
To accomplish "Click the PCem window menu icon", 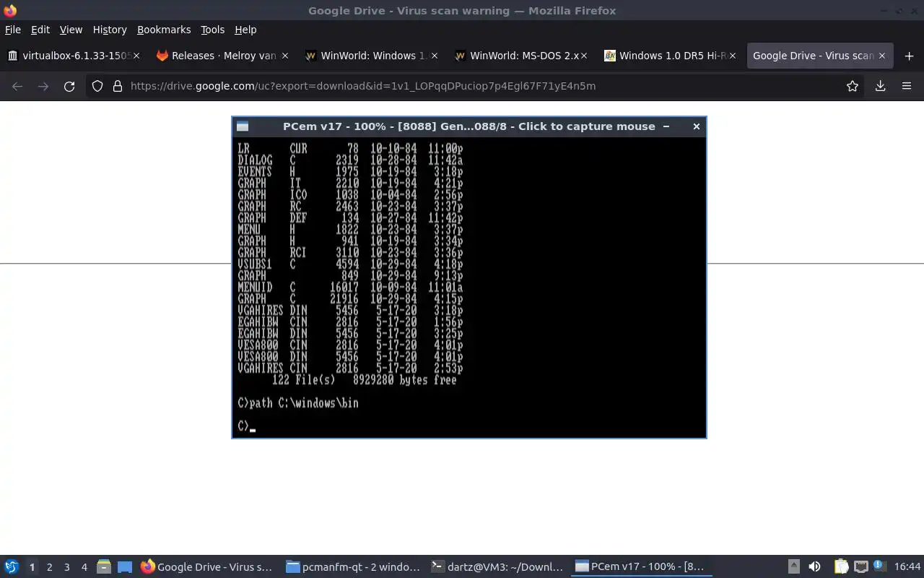I will [243, 126].
